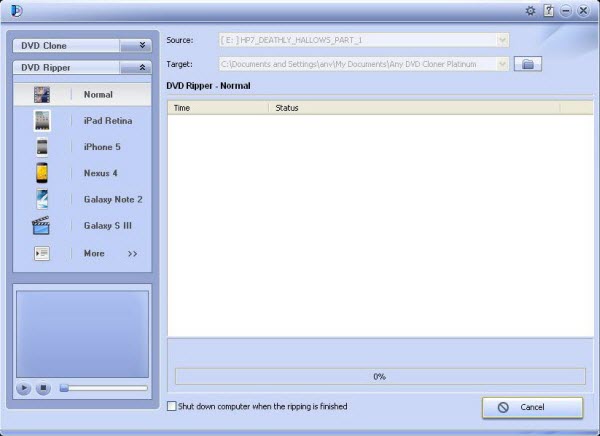Select the iPad Retina device icon
600x436 pixels.
pyautogui.click(x=42, y=121)
